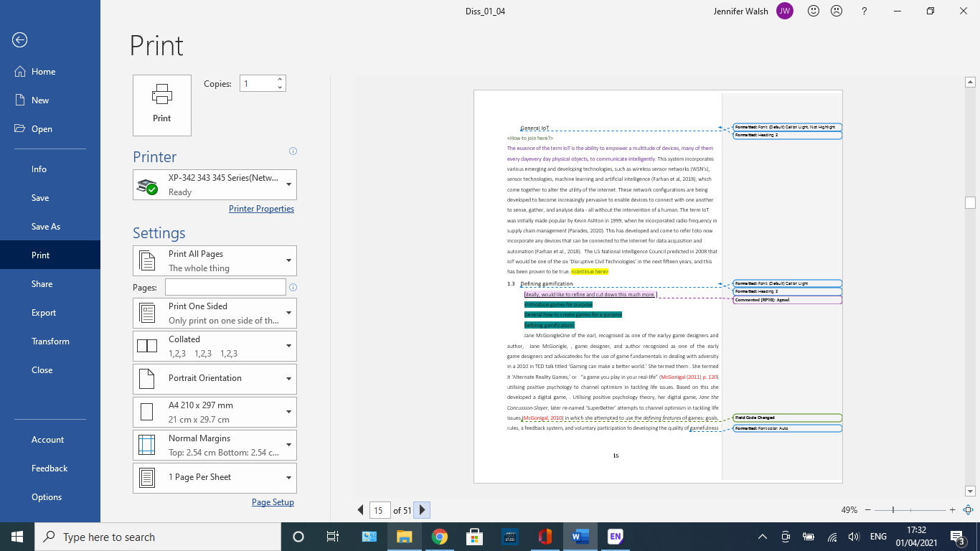Click the Page Setup link
Viewport: 980px width, 551px height.
click(273, 502)
